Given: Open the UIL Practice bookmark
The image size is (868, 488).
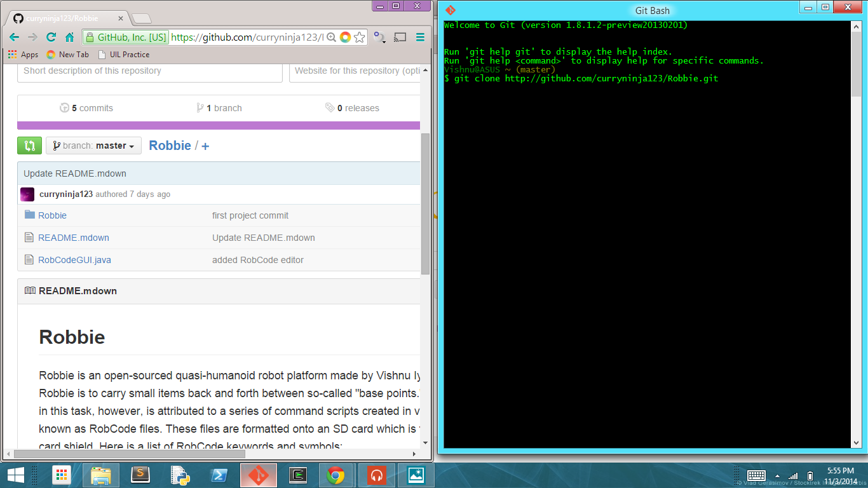Looking at the screenshot, I should click(x=124, y=55).
